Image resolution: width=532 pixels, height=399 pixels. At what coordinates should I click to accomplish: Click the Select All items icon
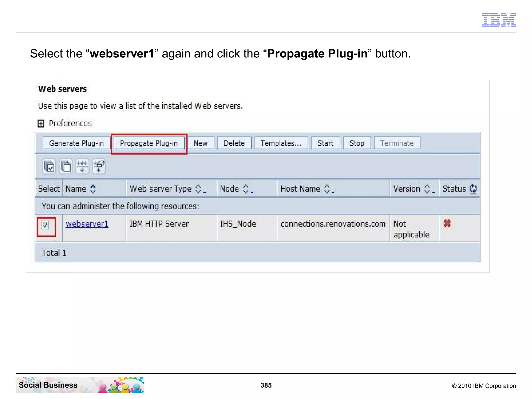click(49, 167)
